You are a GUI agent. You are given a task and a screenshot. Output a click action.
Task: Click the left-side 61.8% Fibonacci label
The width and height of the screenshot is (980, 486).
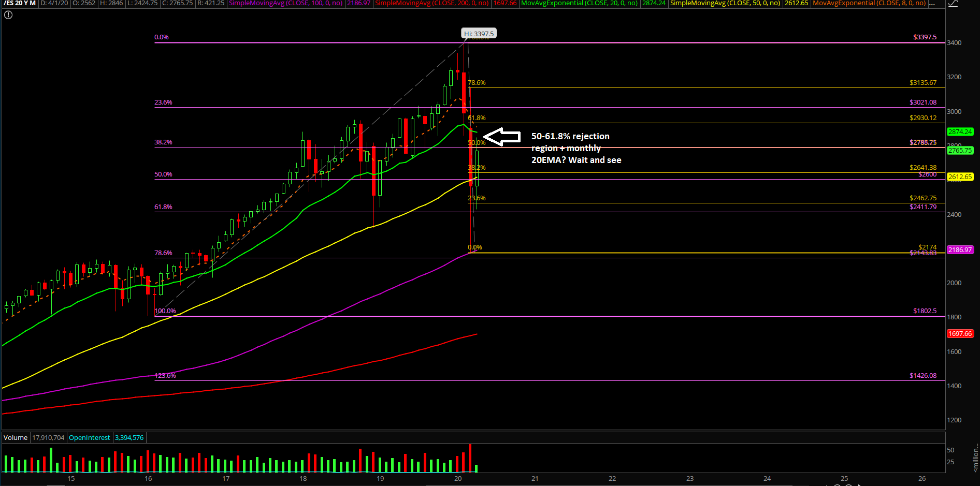point(163,207)
